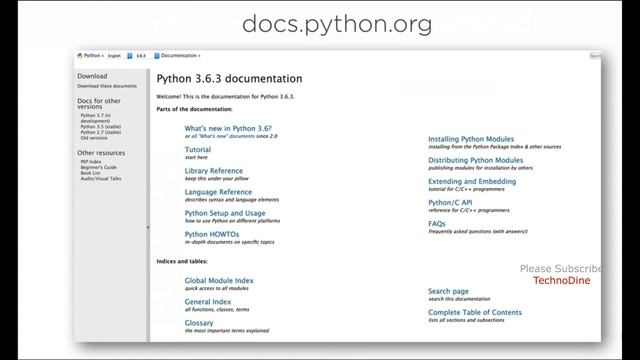Image resolution: width=640 pixels, height=360 pixels.
Task: Click the Python breadcrumb link
Action: click(x=92, y=56)
